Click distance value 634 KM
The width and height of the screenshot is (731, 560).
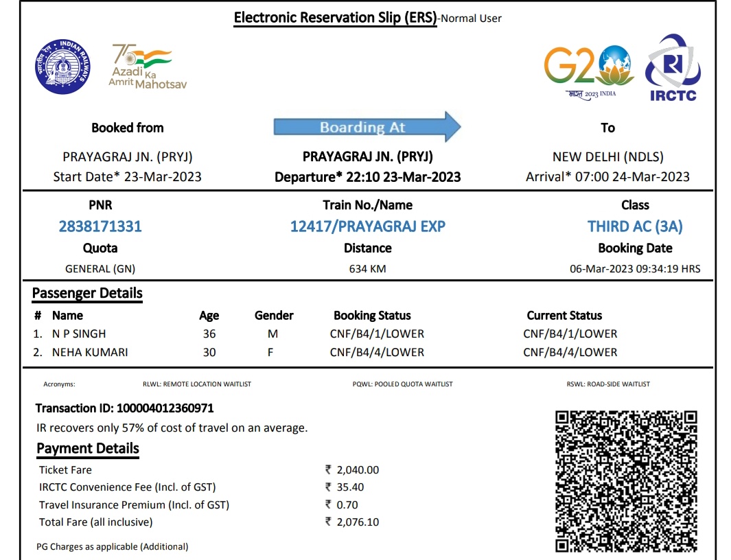[x=367, y=269]
